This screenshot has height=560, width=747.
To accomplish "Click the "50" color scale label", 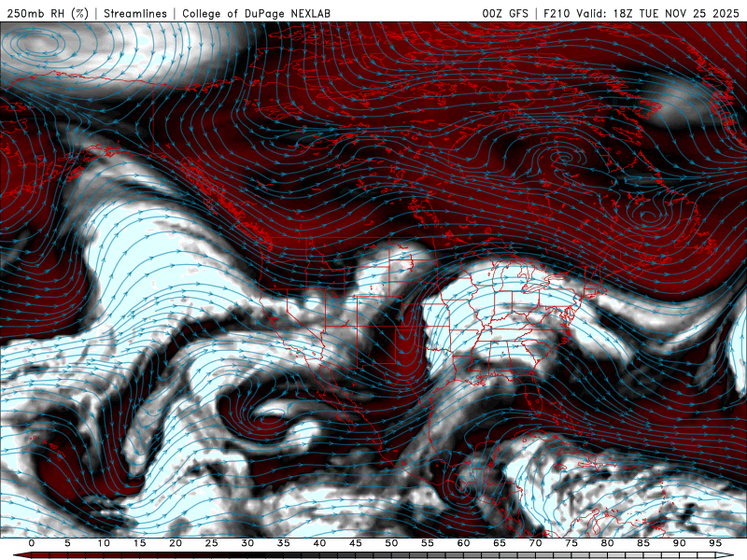I will (x=391, y=543).
